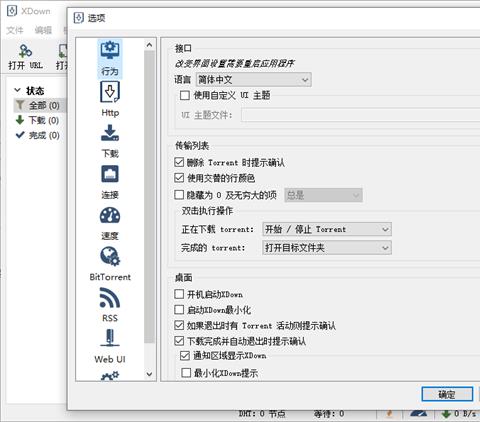This screenshot has height=422, width=480.
Task: Uncheck 通知区域显示XDown checkbox
Action: [x=185, y=356]
